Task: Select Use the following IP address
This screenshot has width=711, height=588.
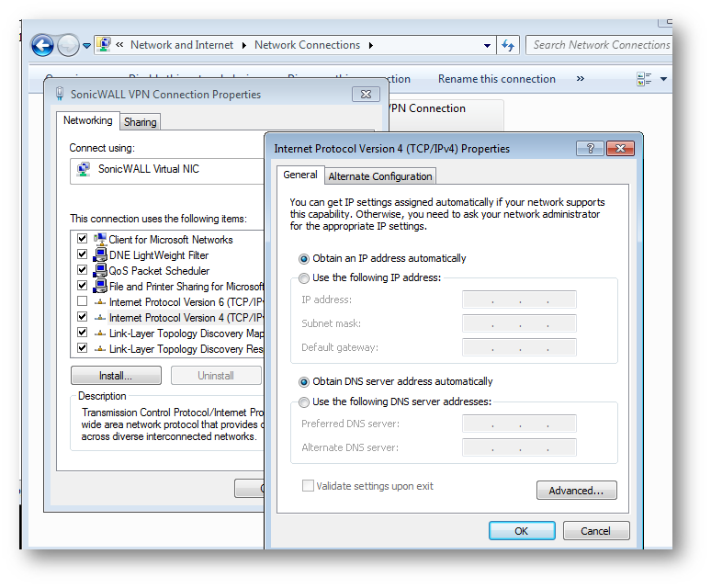Action: pyautogui.click(x=304, y=277)
